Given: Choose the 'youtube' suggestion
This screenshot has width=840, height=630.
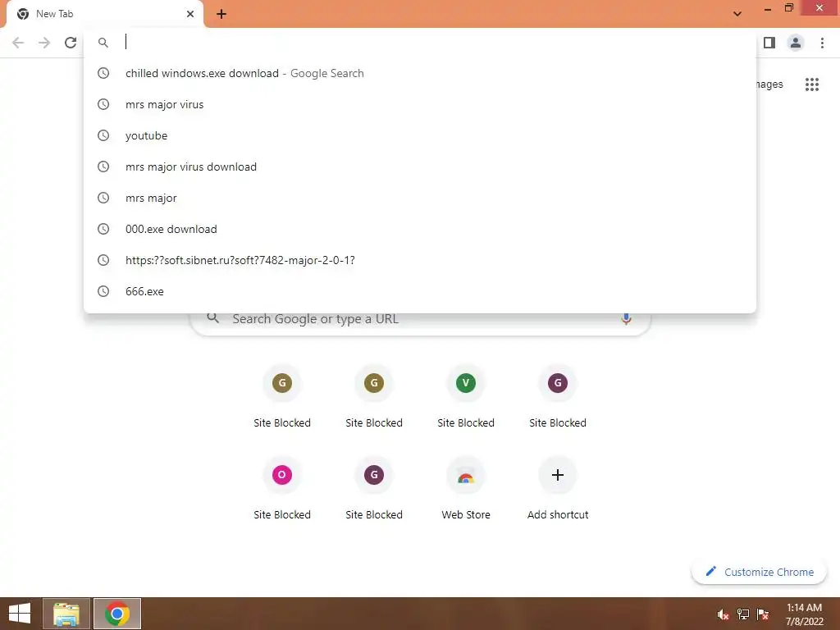Looking at the screenshot, I should pyautogui.click(x=420, y=135).
